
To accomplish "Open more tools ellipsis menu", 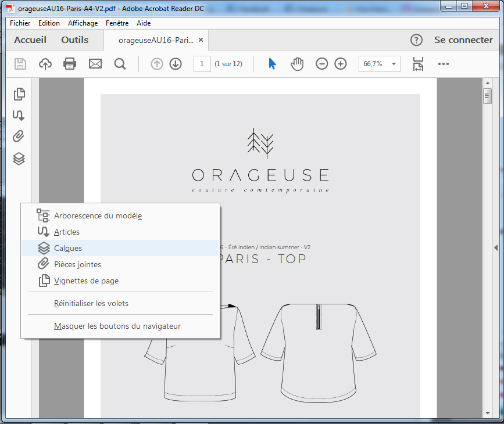I will 443,64.
